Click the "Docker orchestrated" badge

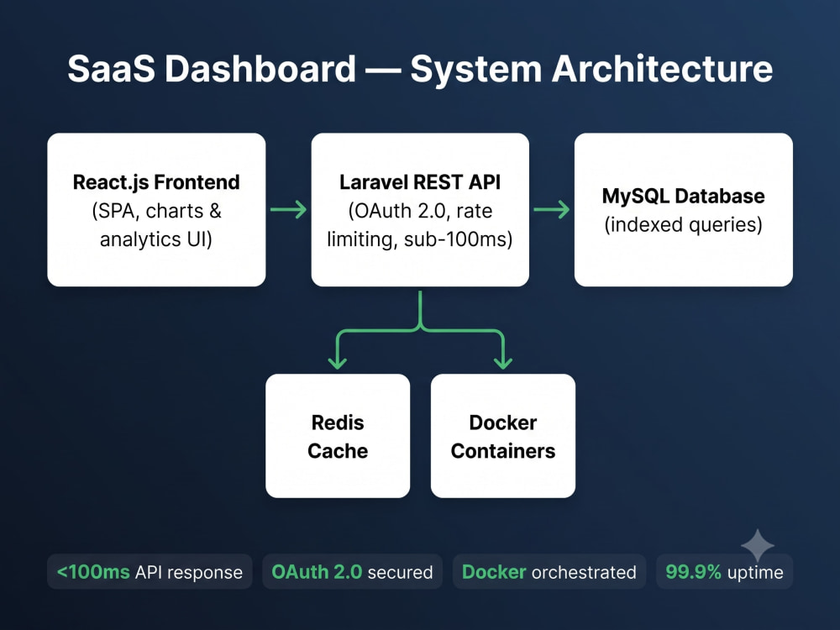(x=549, y=571)
